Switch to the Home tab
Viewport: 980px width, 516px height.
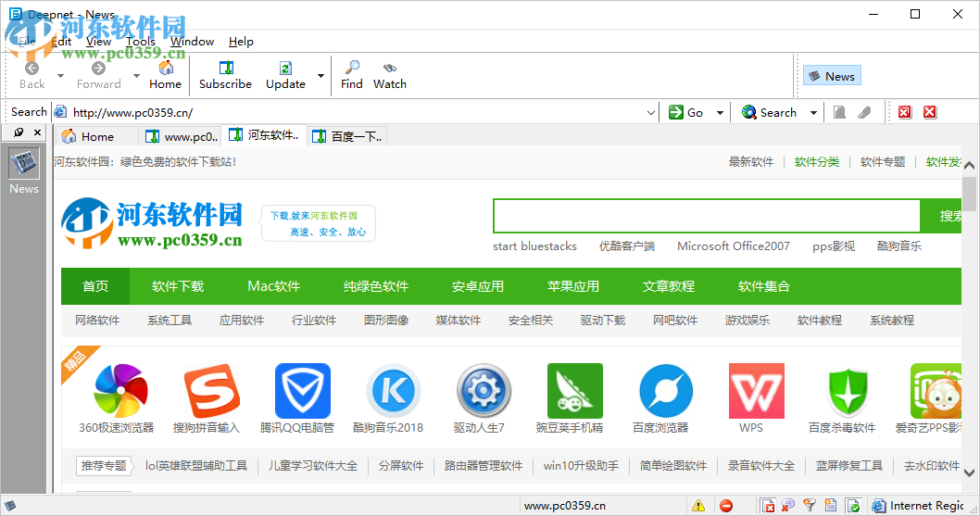coord(97,136)
